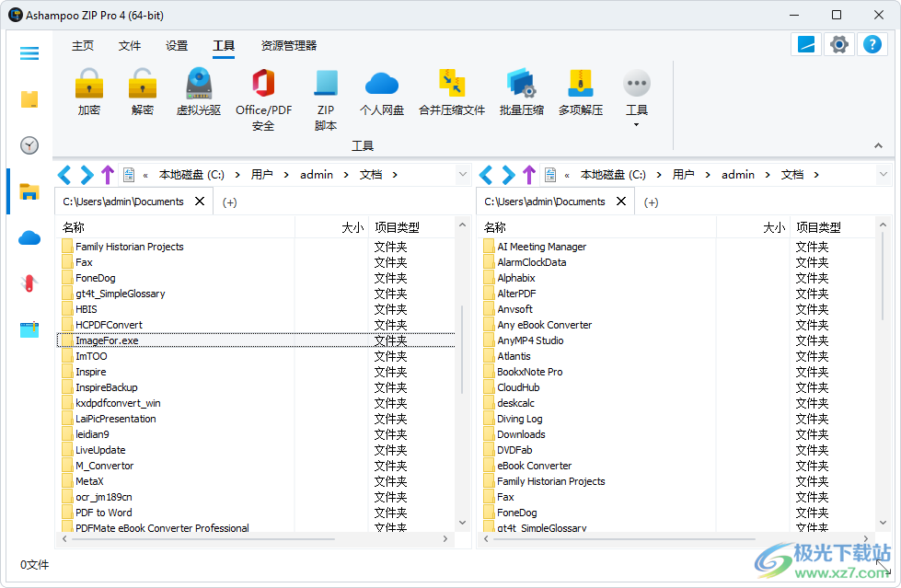This screenshot has height=588, width=901.
Task: Expand chevron after admin in left breadcrumb
Action: point(346,175)
